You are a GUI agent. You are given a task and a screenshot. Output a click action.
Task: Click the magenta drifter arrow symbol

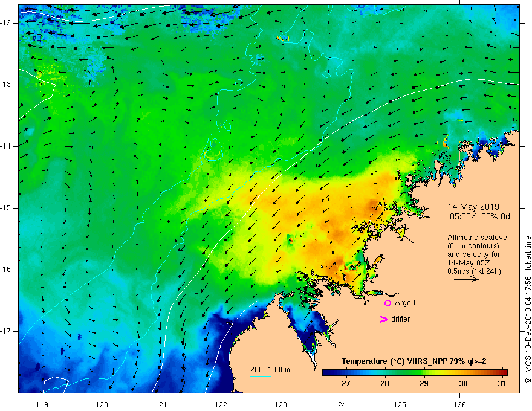point(383,319)
